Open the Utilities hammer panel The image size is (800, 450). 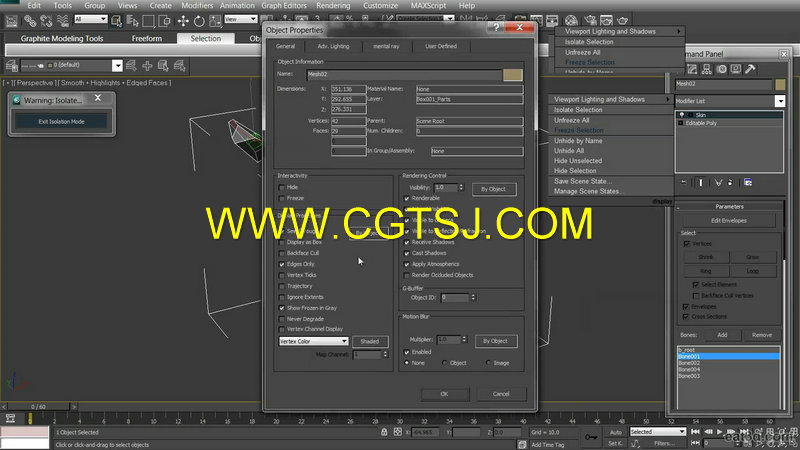click(750, 69)
